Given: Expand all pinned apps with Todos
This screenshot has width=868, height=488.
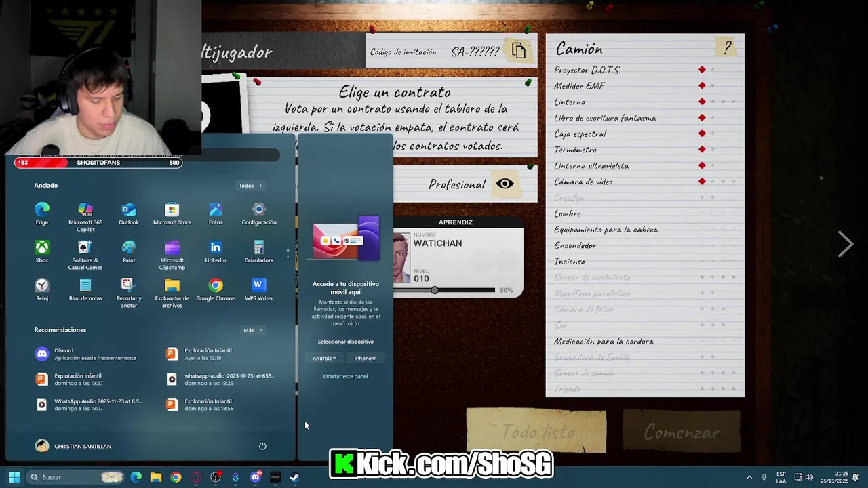Looking at the screenshot, I should pos(250,185).
